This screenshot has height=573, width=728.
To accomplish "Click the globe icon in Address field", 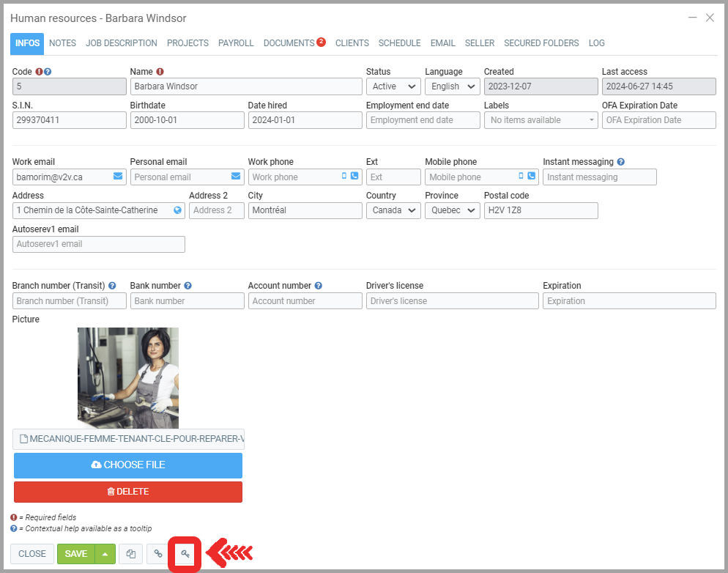I will pos(177,210).
